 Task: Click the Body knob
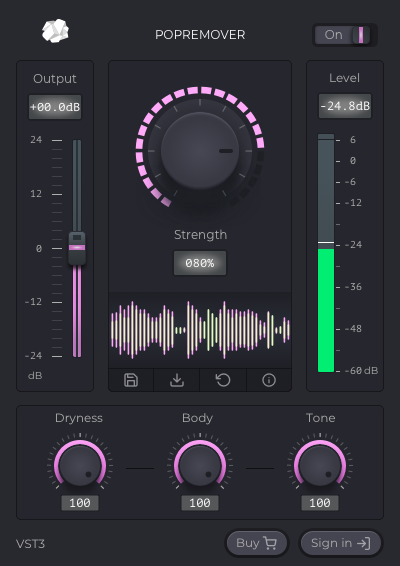point(200,466)
